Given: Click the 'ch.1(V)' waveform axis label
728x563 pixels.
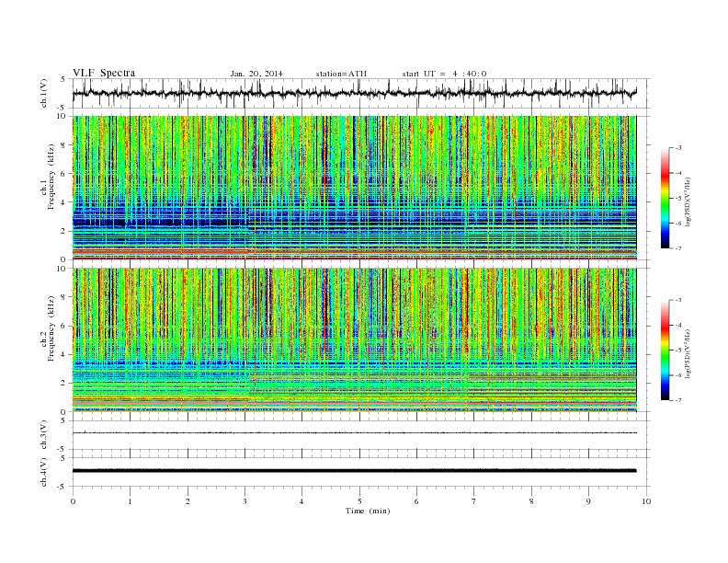Looking at the screenshot, I should [44, 93].
